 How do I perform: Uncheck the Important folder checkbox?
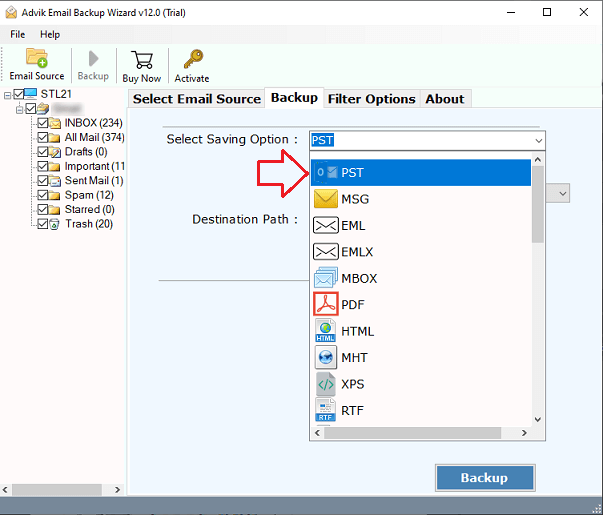coord(43,167)
